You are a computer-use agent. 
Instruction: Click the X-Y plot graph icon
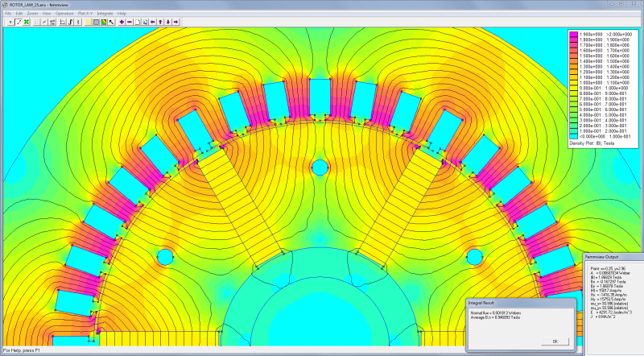[x=63, y=22]
